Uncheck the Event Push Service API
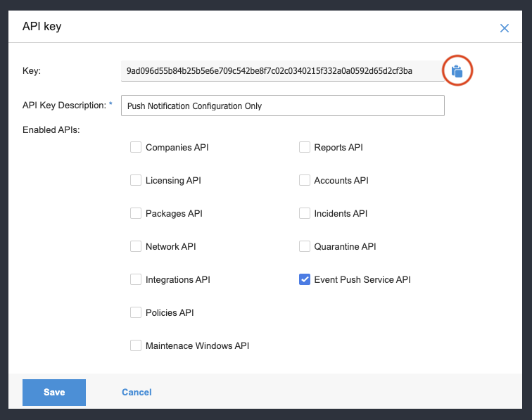The height and width of the screenshot is (420, 532). [305, 280]
